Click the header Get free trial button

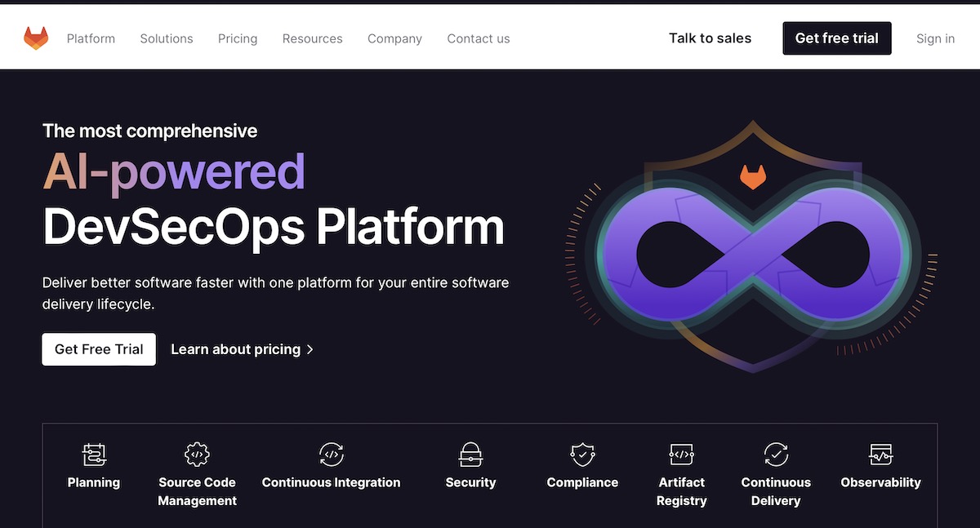[837, 38]
